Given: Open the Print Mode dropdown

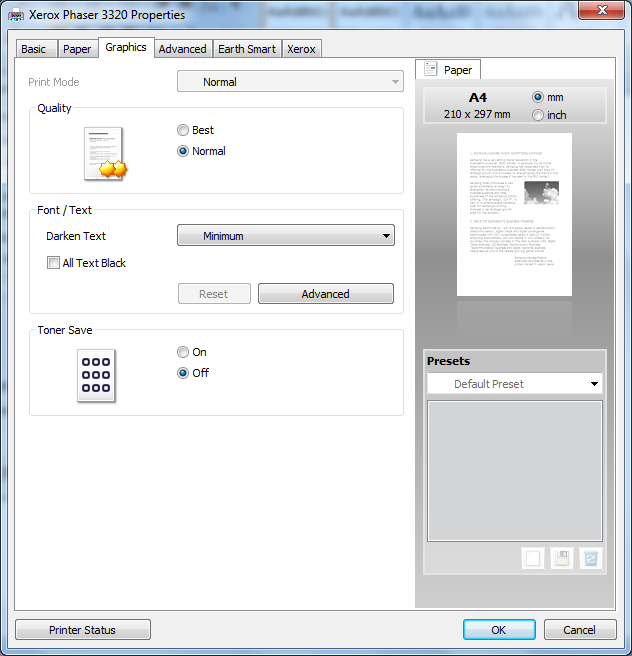Looking at the screenshot, I should coord(290,82).
